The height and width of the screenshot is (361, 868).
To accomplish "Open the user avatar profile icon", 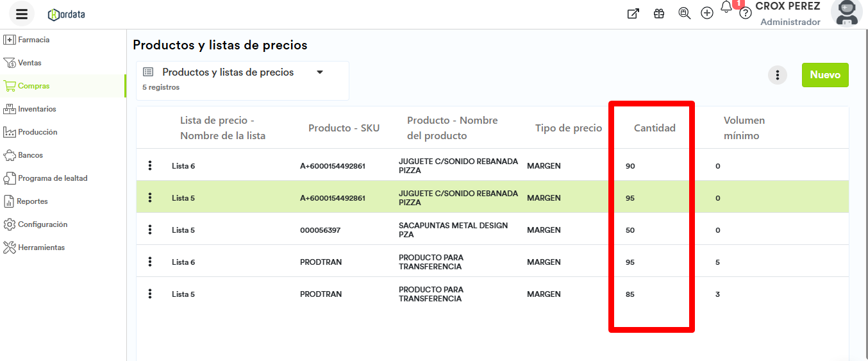I will [847, 13].
